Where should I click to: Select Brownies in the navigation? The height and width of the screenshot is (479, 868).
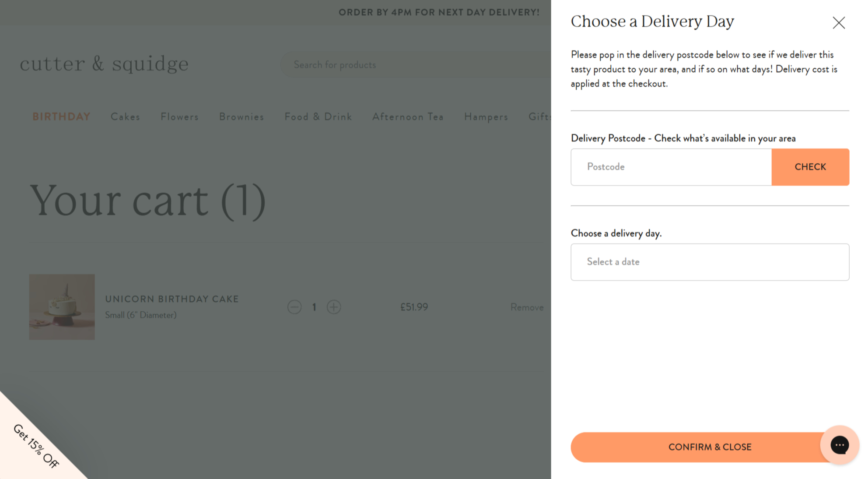click(241, 117)
